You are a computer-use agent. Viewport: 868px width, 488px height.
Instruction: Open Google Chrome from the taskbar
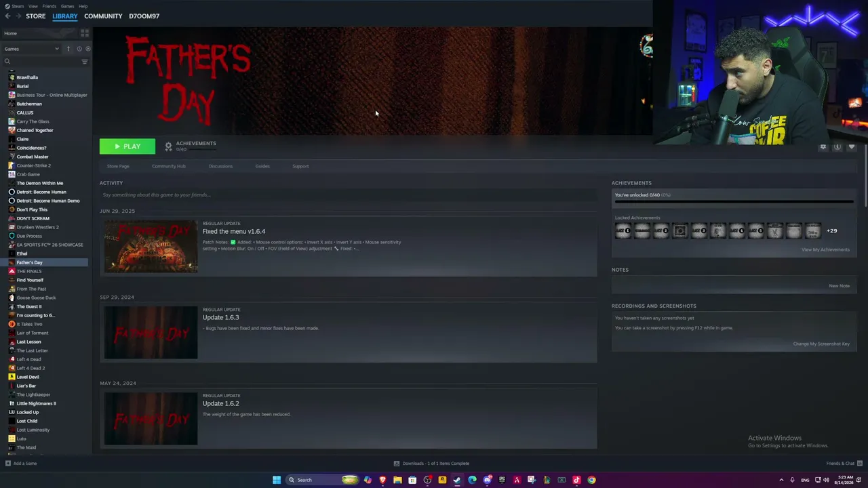(x=591, y=480)
